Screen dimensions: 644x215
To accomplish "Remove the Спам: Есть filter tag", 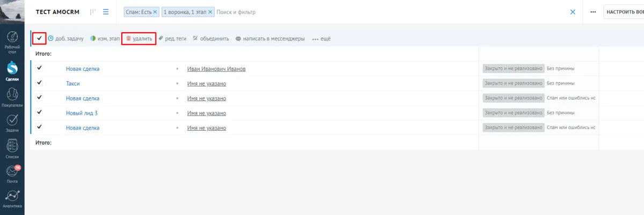I will tap(155, 12).
